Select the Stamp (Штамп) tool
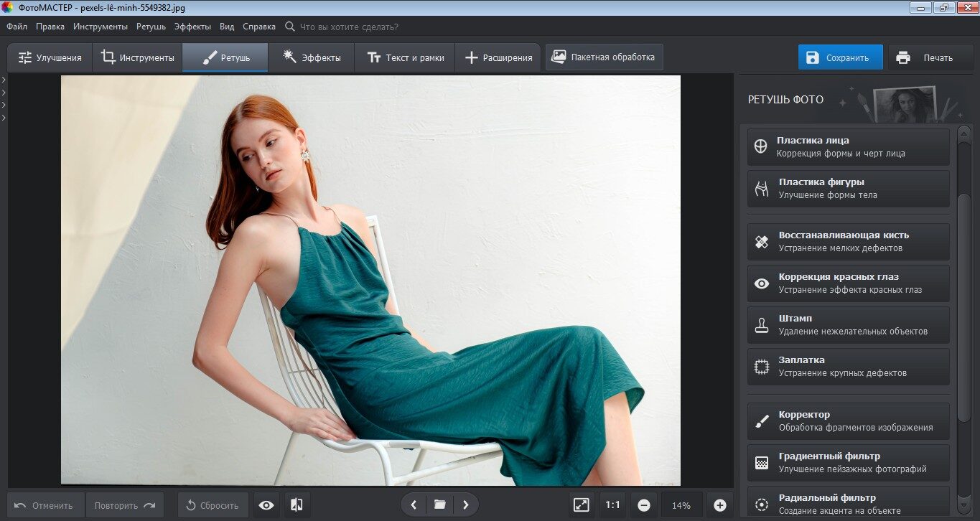The width and height of the screenshot is (980, 521). click(848, 324)
